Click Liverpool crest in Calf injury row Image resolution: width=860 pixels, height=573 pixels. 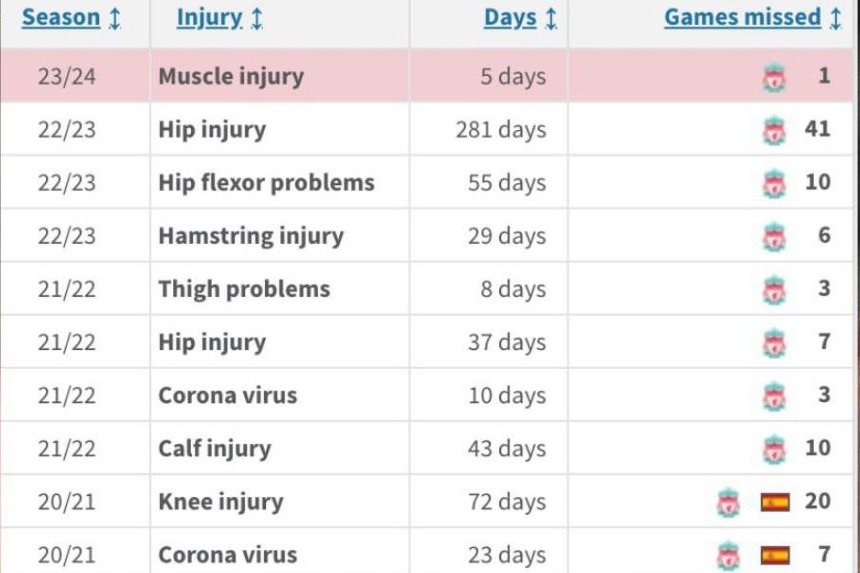pyautogui.click(x=774, y=450)
